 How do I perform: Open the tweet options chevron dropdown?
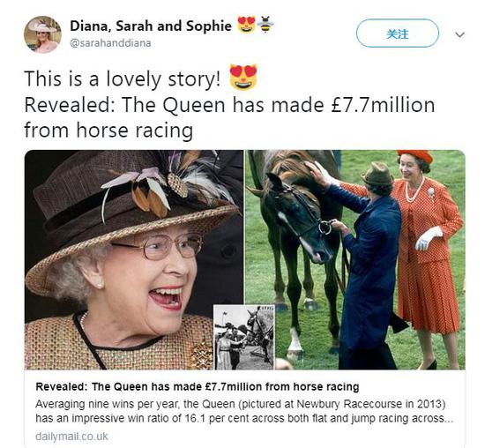(460, 34)
